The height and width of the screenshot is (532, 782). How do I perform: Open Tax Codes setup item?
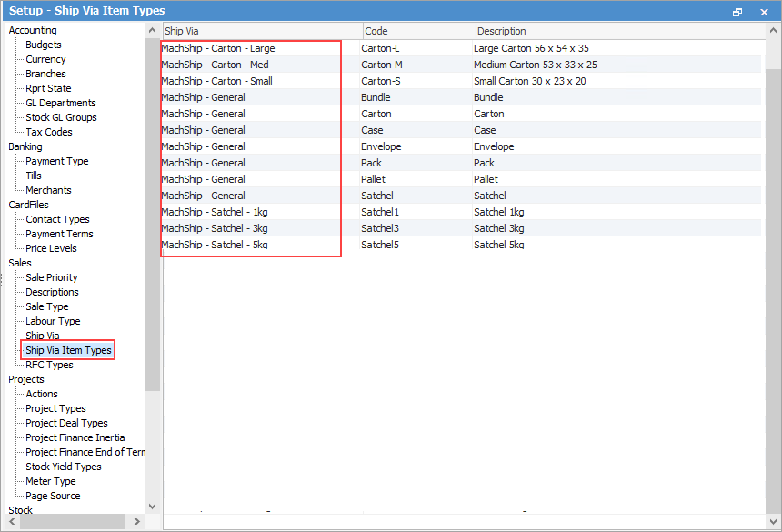(49, 132)
